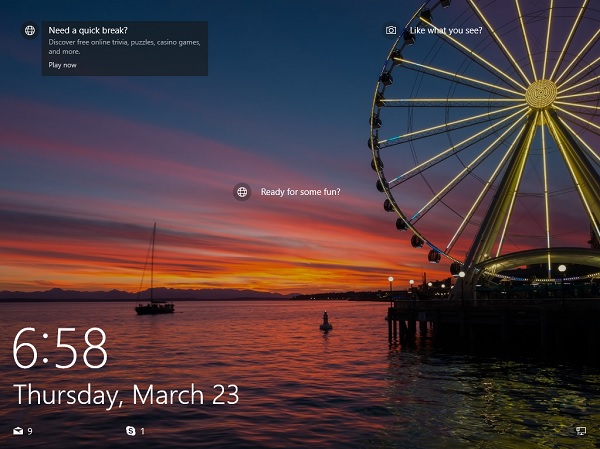Image resolution: width=600 pixels, height=449 pixels.
Task: Open the Skype notification icon
Action: pyautogui.click(x=131, y=431)
